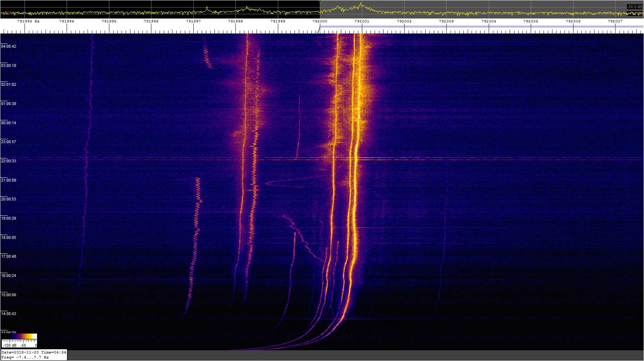The height and width of the screenshot is (361, 644).
Task: Click the 792007 frequency axis label
Action: point(615,21)
